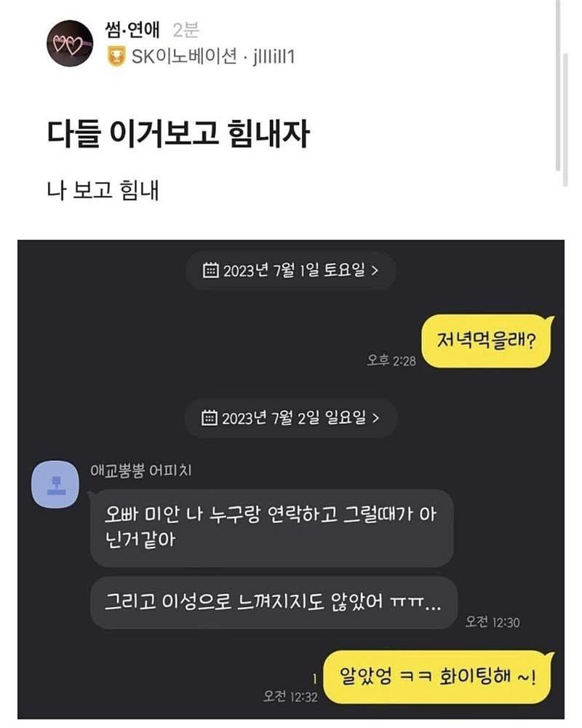This screenshot has height=728, width=582.
Task: Click the post title 다들 이거보고 힘내자
Action: pyautogui.click(x=178, y=134)
